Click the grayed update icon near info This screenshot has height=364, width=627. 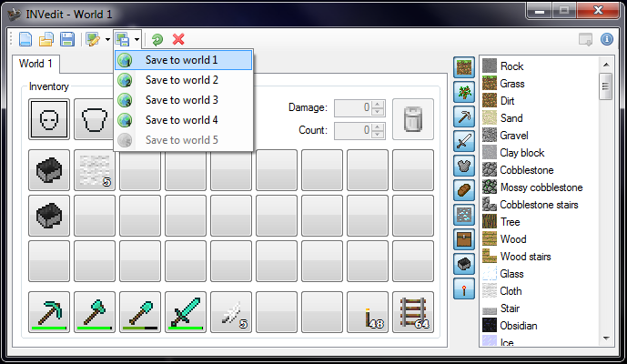coord(586,39)
